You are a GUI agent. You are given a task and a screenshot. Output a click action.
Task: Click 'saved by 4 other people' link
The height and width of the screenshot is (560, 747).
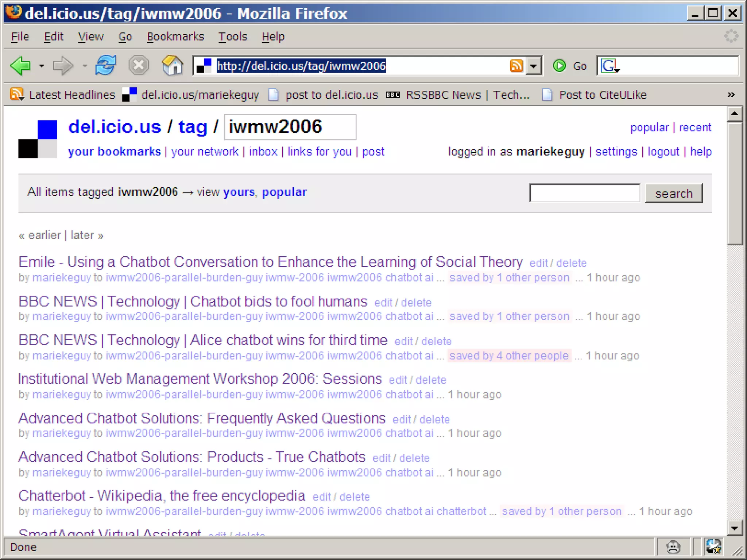(x=509, y=356)
